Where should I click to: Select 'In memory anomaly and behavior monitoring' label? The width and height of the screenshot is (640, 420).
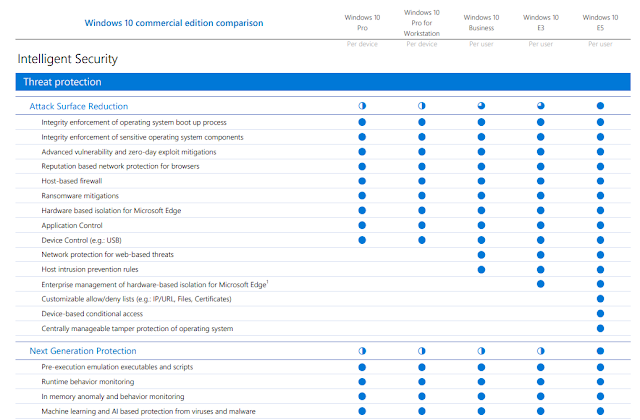point(113,396)
